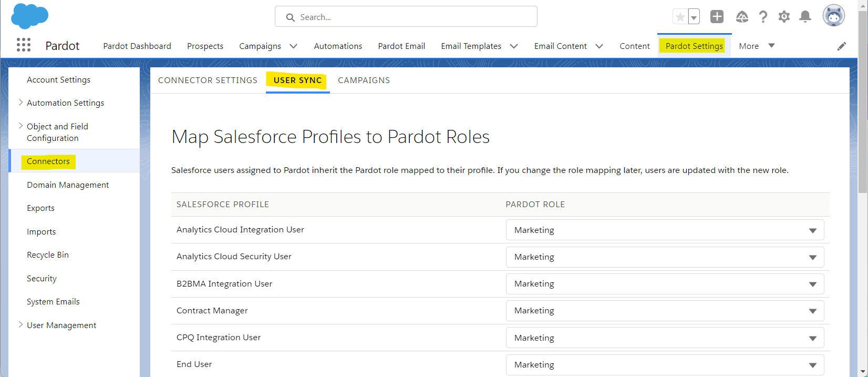Viewport: 868px width, 377px height.
Task: Open the Trailhead guidance icon
Action: (742, 17)
